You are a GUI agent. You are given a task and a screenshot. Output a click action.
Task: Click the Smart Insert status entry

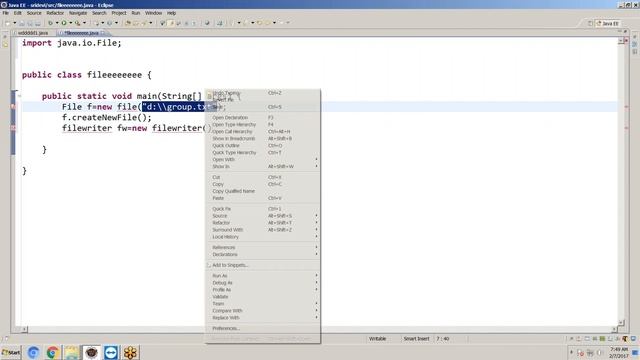point(416,339)
